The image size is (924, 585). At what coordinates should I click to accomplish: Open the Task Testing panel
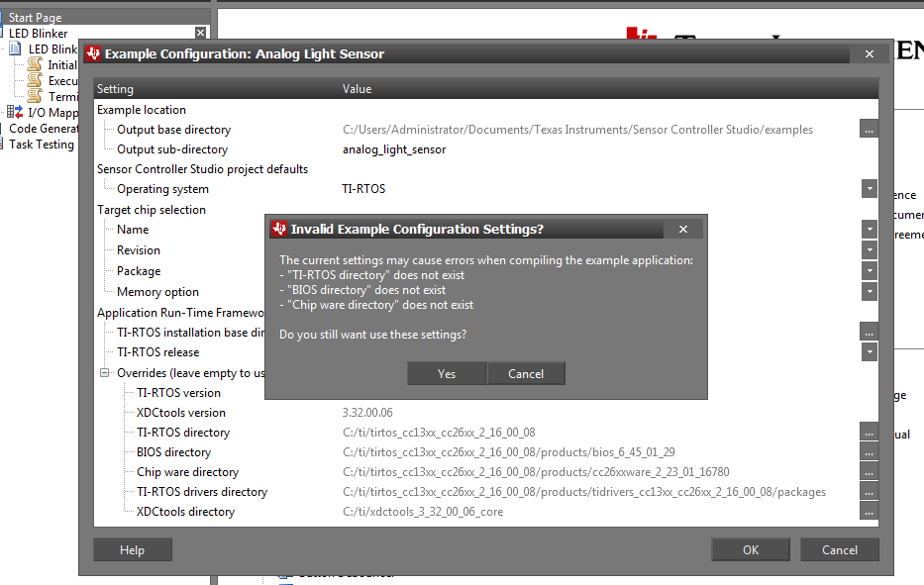click(42, 145)
